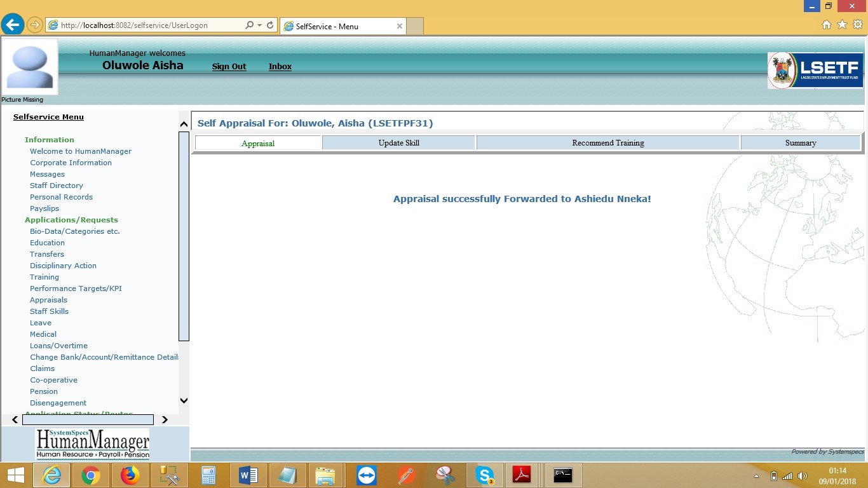This screenshot has width=868, height=488.
Task: Open Disciplinary Action link
Action: [x=63, y=266]
